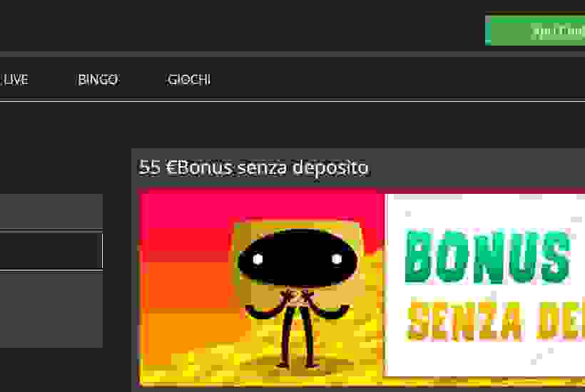The image size is (585, 392).
Task: Click the yellow SENZA DEP banner text
Action: 497,321
